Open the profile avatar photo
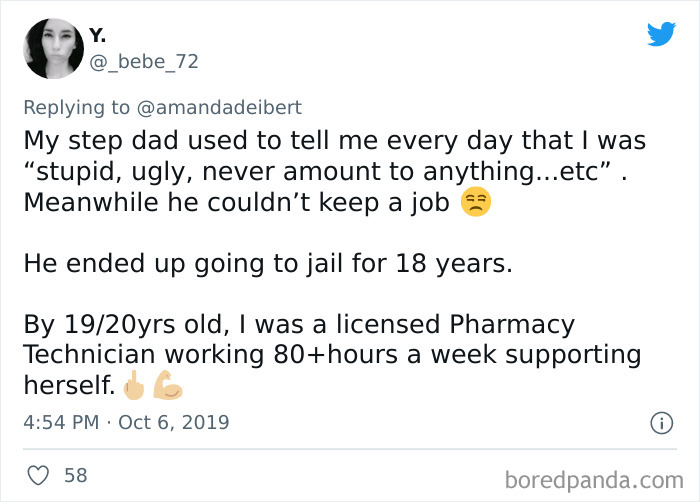This screenshot has width=700, height=502. click(x=53, y=49)
